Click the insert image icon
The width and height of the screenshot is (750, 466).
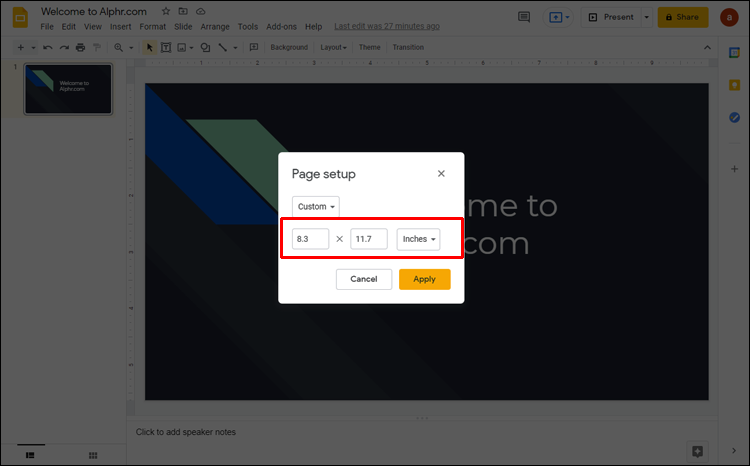182,47
